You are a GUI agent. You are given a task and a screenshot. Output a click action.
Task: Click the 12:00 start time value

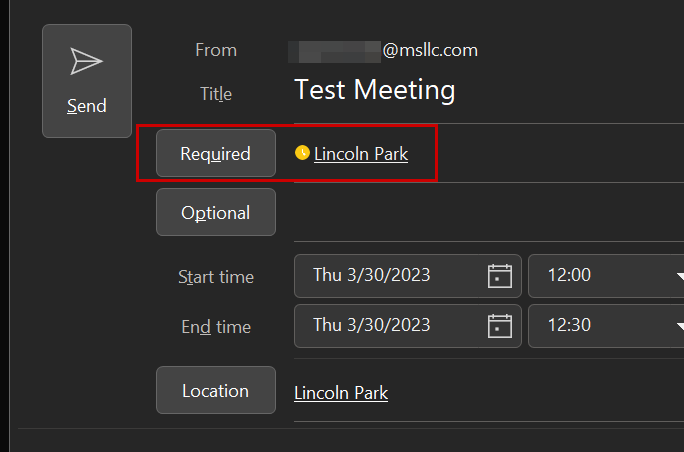(570, 276)
